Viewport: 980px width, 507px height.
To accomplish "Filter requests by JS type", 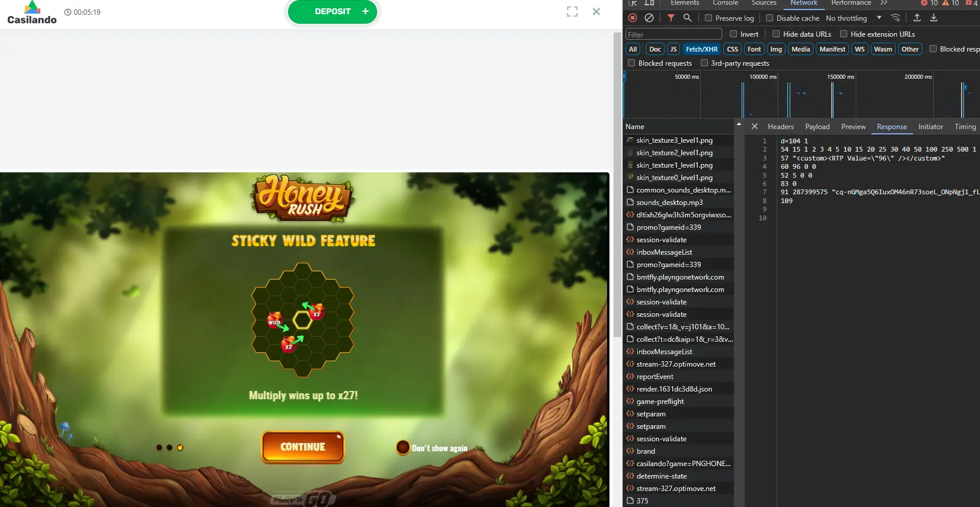I will 673,49.
